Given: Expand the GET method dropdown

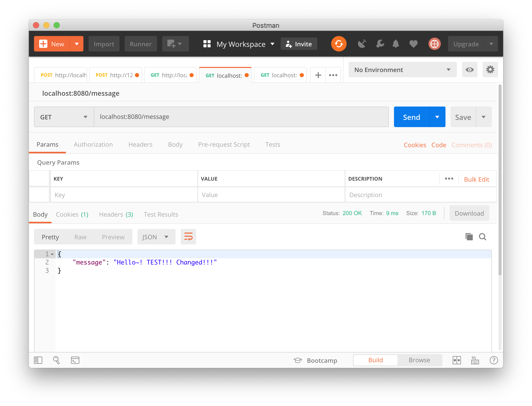Looking at the screenshot, I should [x=64, y=117].
